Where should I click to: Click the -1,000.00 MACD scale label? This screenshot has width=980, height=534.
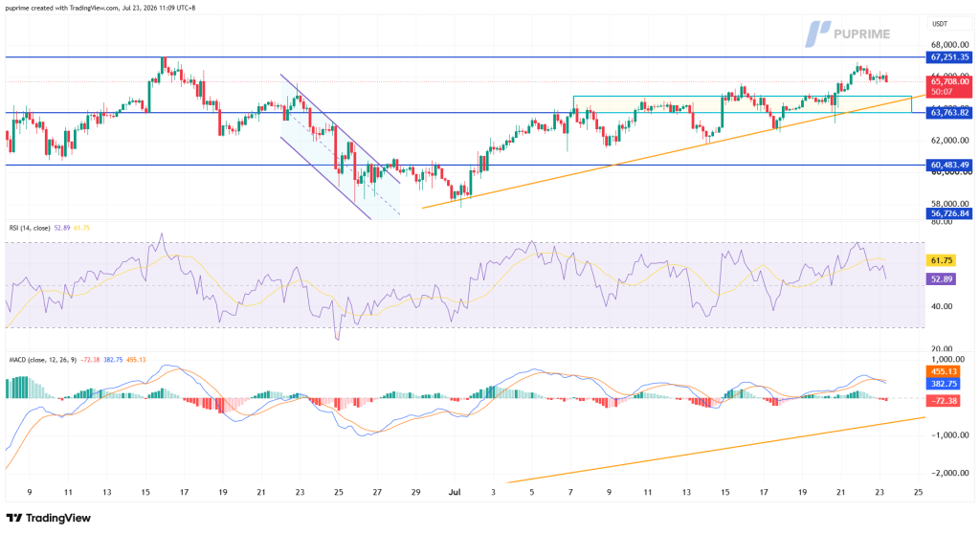coord(952,435)
